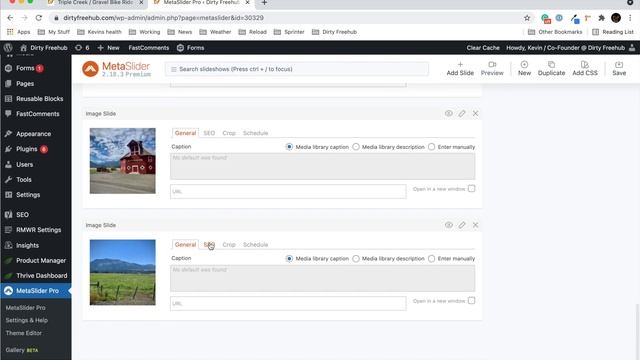Choose Enter manually for mountain slide caption
Screen dimensions: 640x360
pos(431,259)
